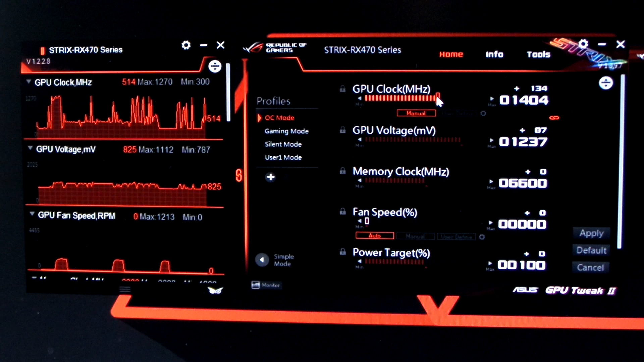Click the Simple Mode toggle arrow icon
Screen dimensions: 644x362
[261, 260]
